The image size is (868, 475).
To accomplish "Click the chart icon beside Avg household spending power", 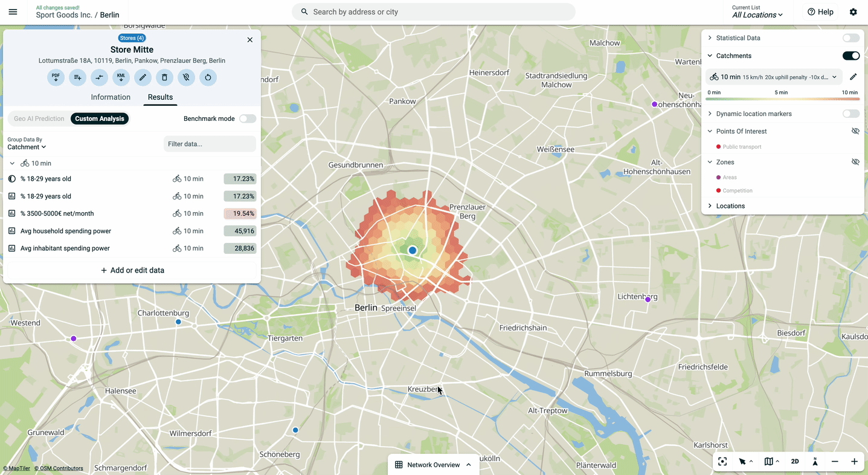I will [x=12, y=231].
